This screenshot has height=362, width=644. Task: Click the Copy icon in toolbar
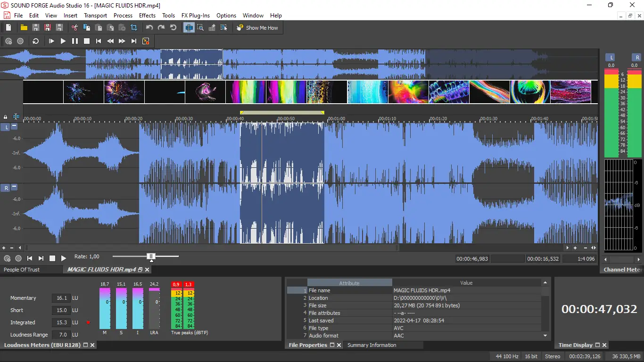pyautogui.click(x=86, y=28)
